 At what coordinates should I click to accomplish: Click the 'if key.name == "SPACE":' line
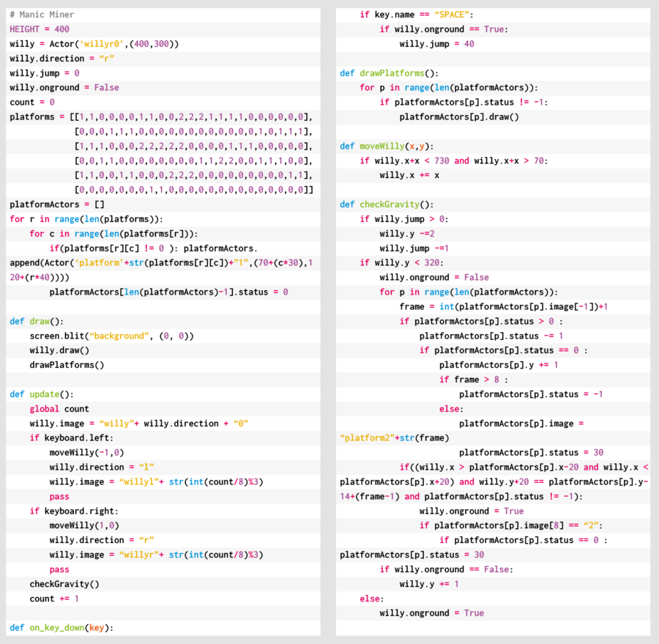pos(417,15)
